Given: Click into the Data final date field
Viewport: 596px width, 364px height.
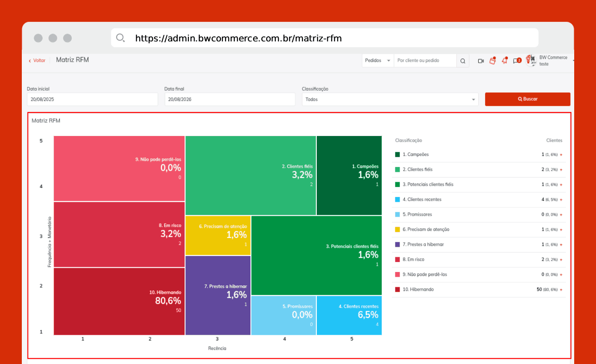Looking at the screenshot, I should 230,99.
